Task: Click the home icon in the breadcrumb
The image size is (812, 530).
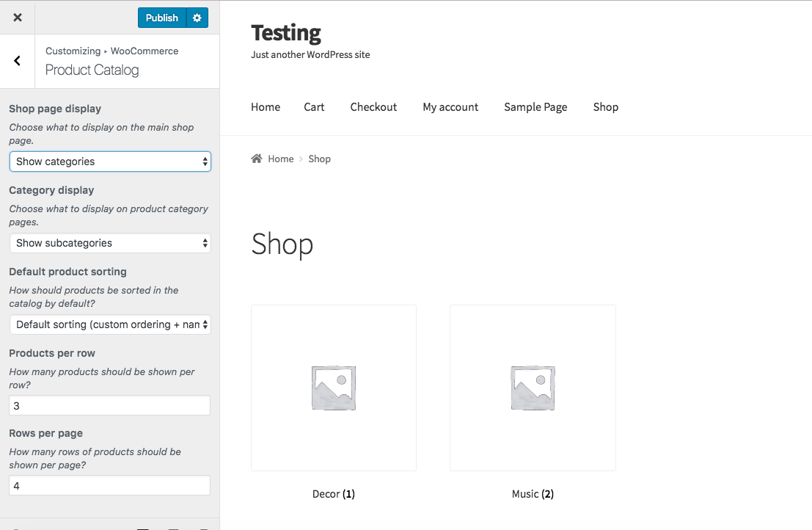Action: tap(257, 159)
